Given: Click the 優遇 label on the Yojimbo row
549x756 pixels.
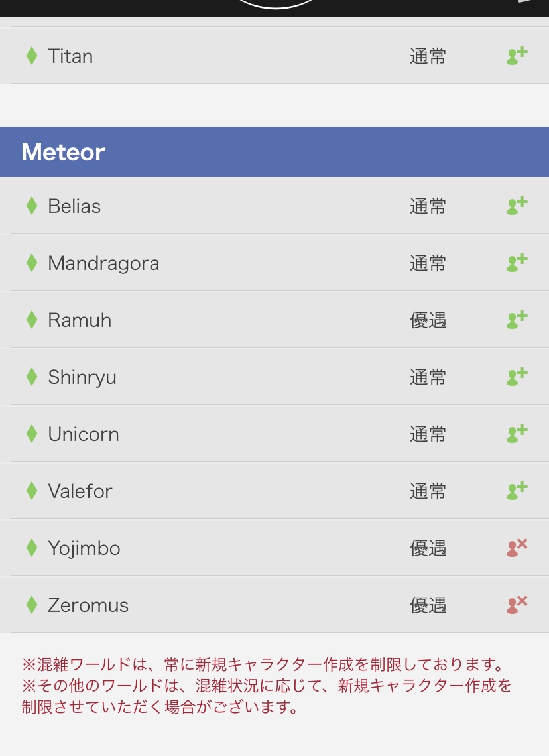Looking at the screenshot, I should pos(428,548).
